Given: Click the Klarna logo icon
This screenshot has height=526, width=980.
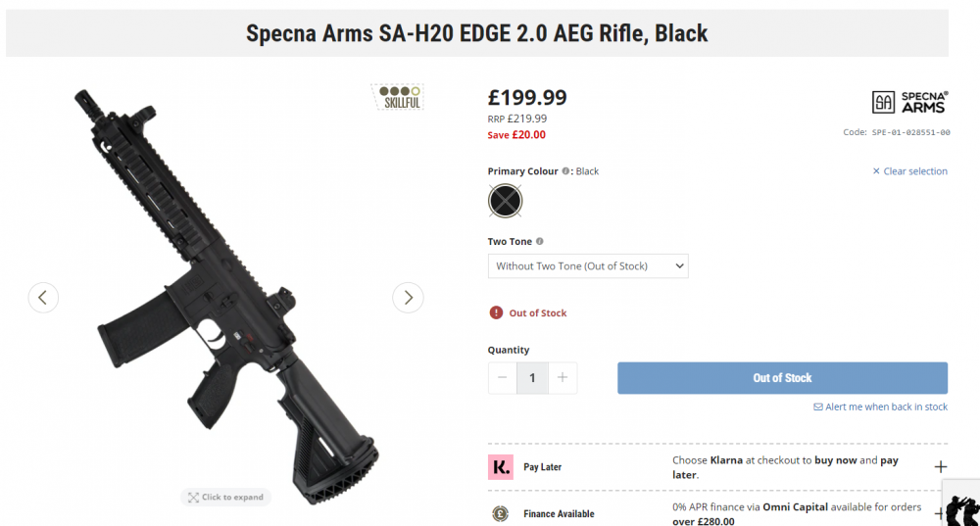Looking at the screenshot, I should (501, 467).
